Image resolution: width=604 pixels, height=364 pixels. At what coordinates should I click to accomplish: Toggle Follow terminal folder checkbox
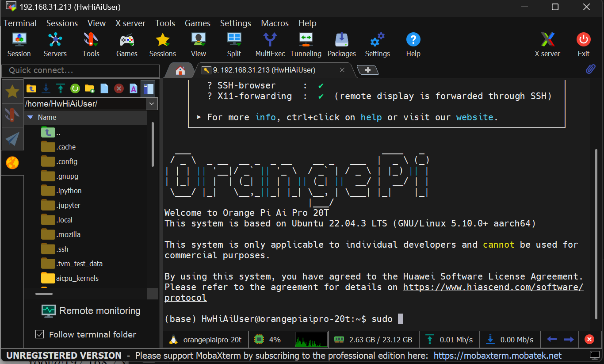click(40, 334)
